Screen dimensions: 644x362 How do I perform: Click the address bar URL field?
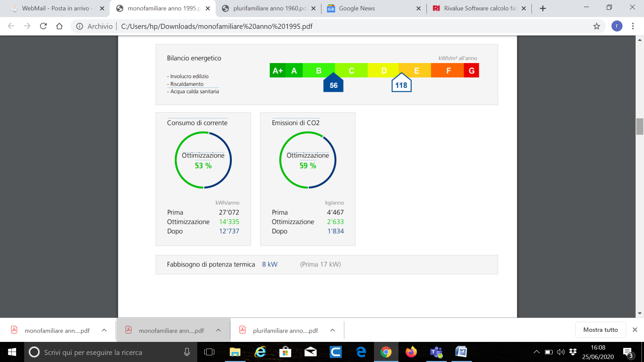[216, 26]
